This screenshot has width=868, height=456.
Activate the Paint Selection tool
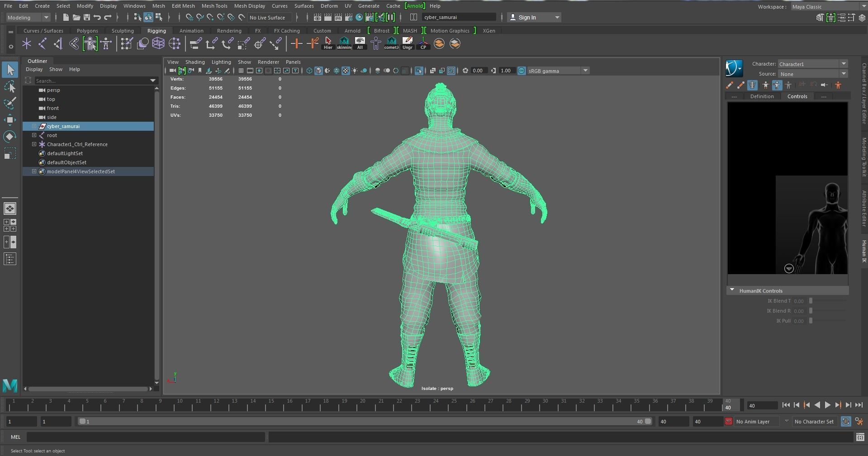(x=10, y=103)
